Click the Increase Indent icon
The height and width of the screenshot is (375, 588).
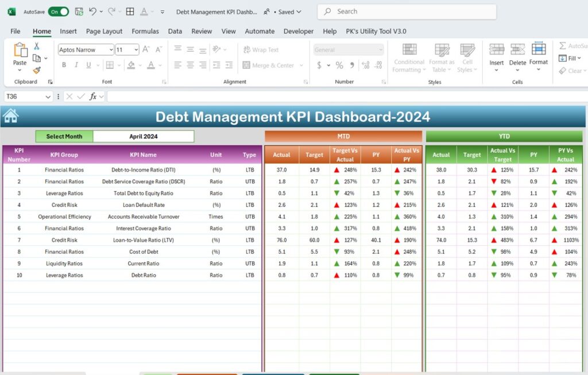(x=229, y=65)
